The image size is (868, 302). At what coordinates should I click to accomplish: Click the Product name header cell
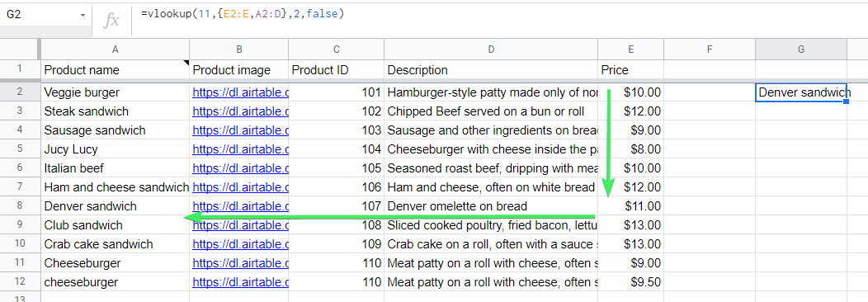click(x=116, y=69)
